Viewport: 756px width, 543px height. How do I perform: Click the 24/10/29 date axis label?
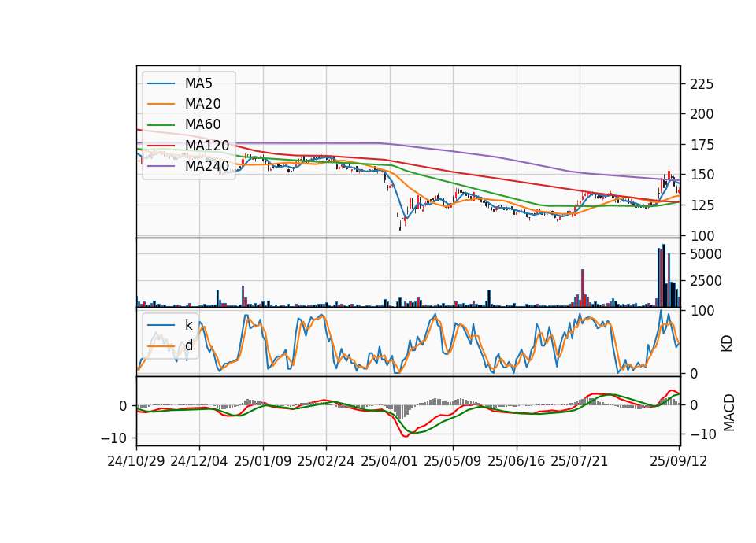click(136, 461)
